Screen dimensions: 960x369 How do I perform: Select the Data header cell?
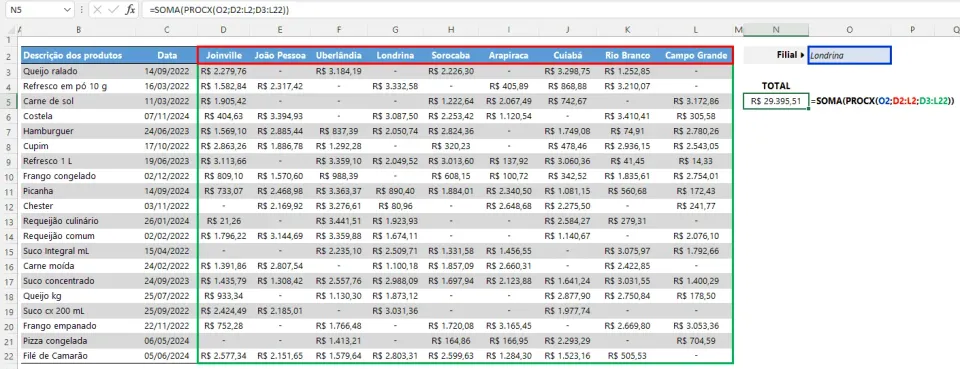tap(167, 55)
